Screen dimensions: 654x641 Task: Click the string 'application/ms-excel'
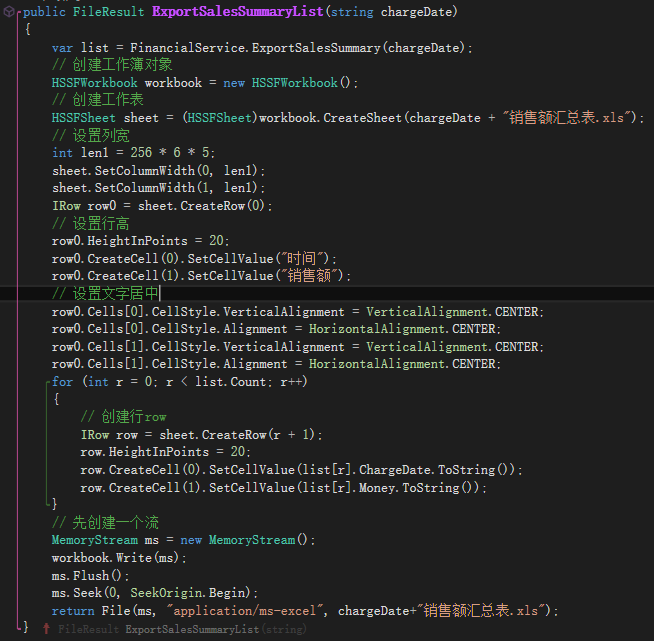point(245,611)
